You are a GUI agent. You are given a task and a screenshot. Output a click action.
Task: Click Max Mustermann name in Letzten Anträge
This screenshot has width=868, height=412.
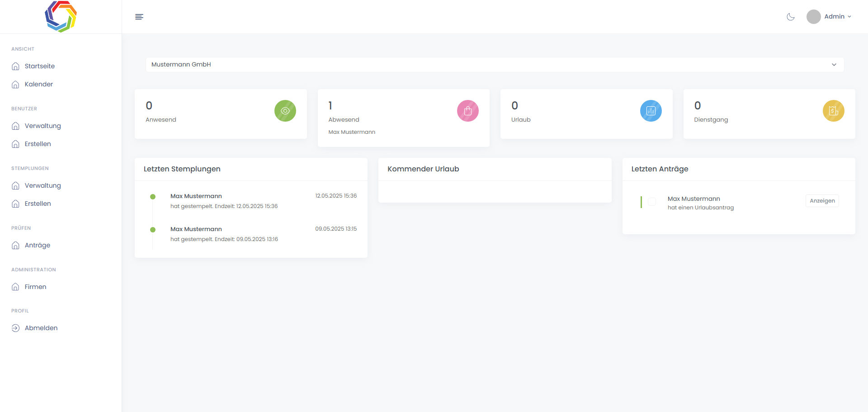tap(694, 199)
